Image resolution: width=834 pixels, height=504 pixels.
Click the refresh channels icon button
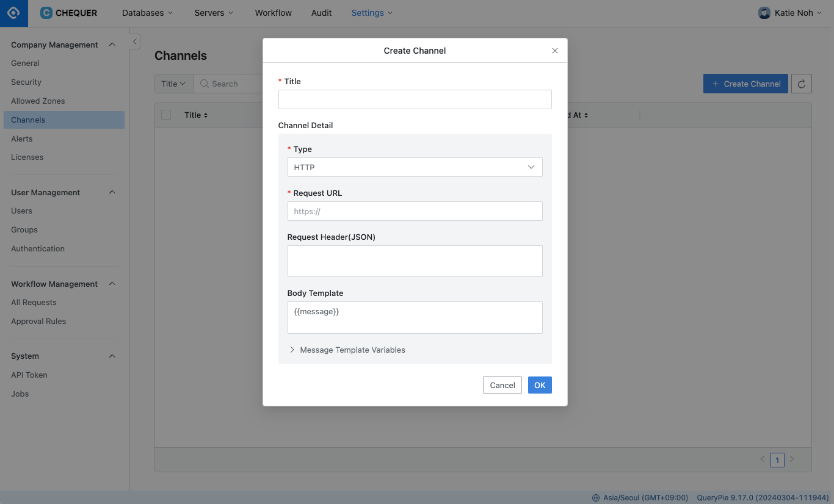coord(801,84)
